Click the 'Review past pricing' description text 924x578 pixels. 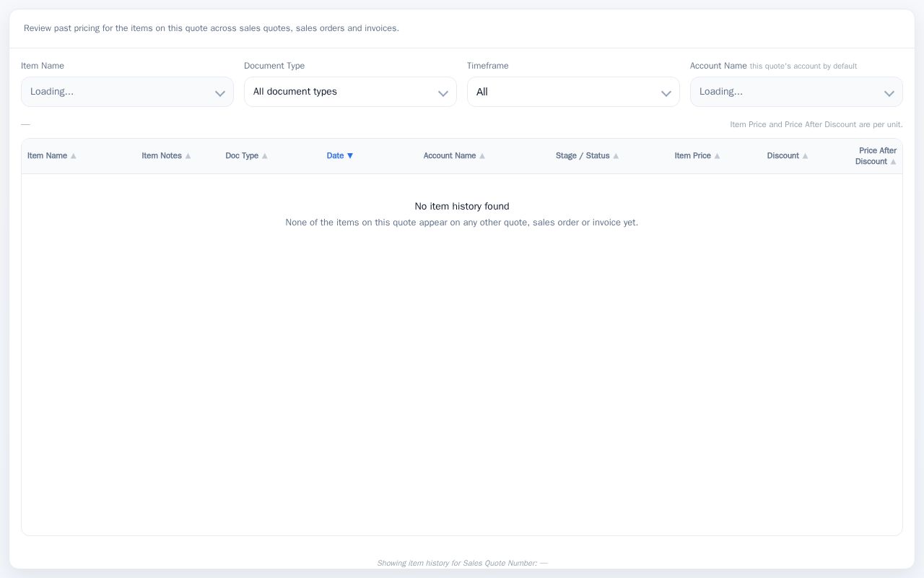[x=212, y=28]
